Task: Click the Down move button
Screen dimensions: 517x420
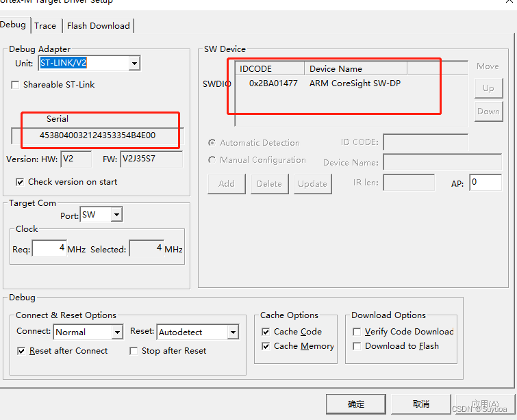Action: [x=489, y=111]
